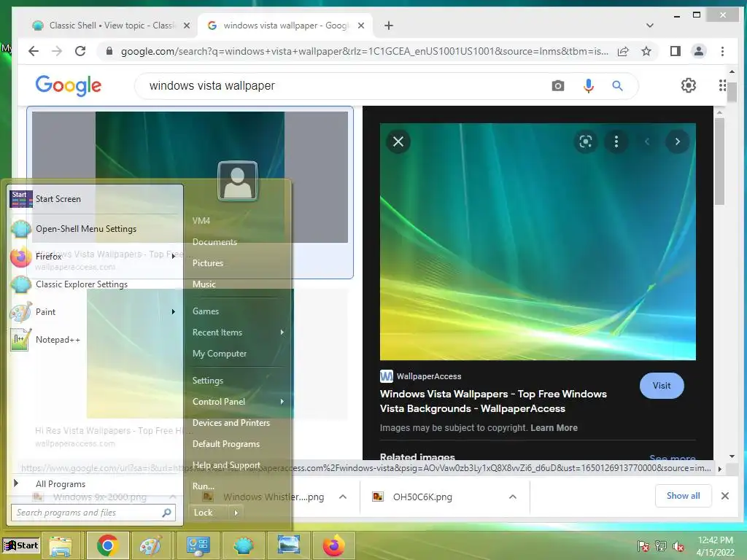
Task: Open Lock button options arrow
Action: (x=236, y=513)
